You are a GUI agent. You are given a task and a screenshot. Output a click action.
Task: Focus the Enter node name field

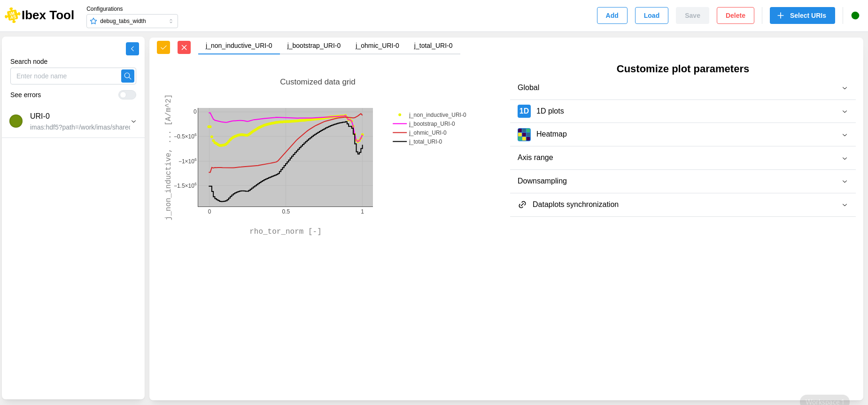66,76
